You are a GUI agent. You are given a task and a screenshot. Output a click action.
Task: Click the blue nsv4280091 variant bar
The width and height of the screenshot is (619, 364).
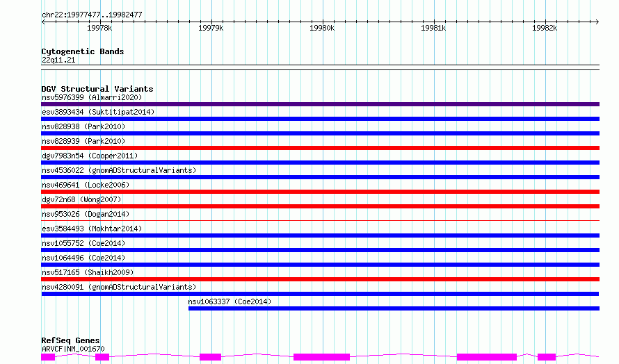[320, 294]
